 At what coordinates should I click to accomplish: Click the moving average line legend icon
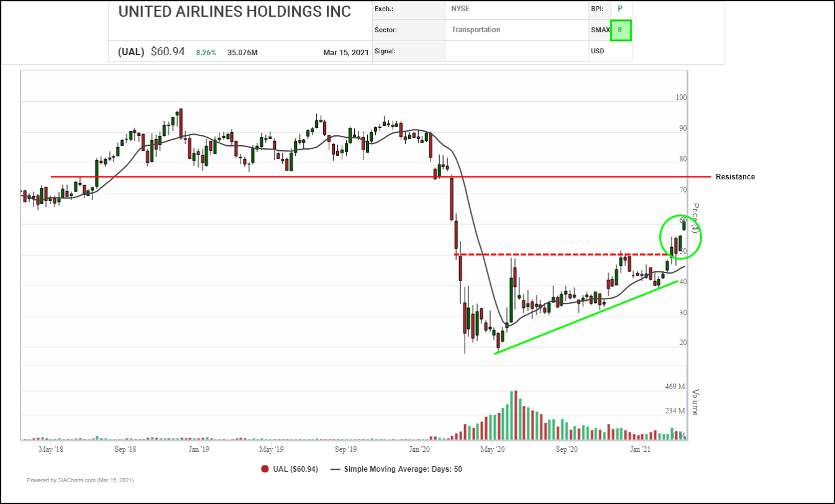click(x=335, y=469)
